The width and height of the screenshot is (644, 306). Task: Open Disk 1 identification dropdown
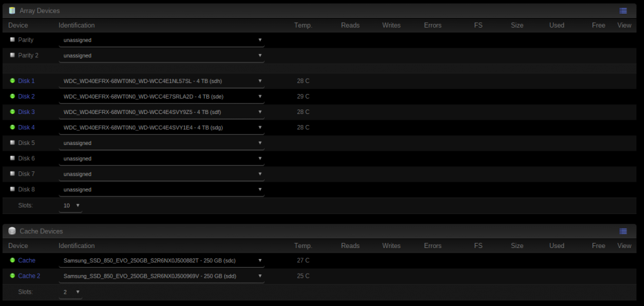click(x=162, y=81)
